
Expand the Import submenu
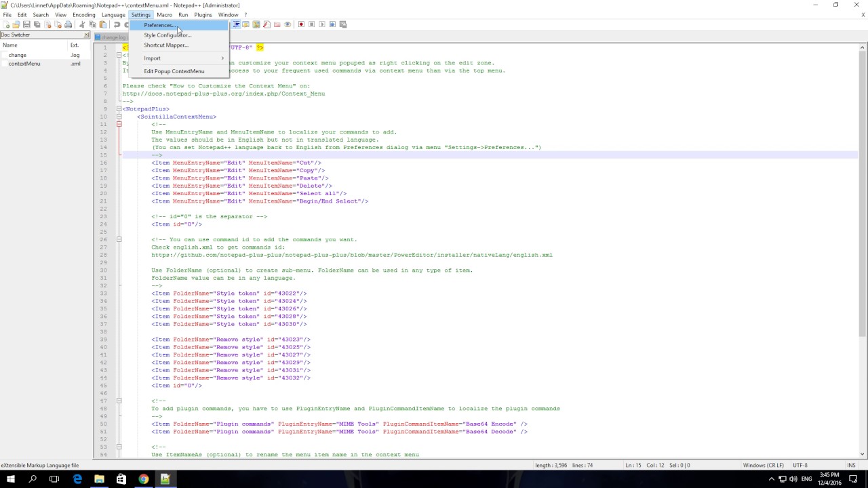[179, 58]
